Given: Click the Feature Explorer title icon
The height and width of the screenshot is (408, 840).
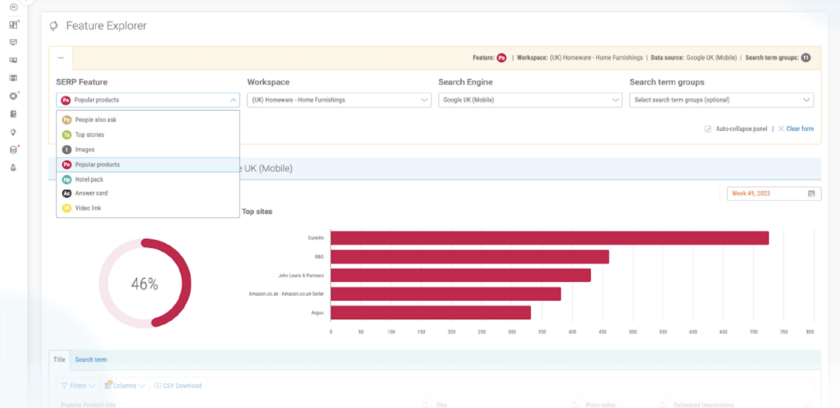Looking at the screenshot, I should pos(53,26).
